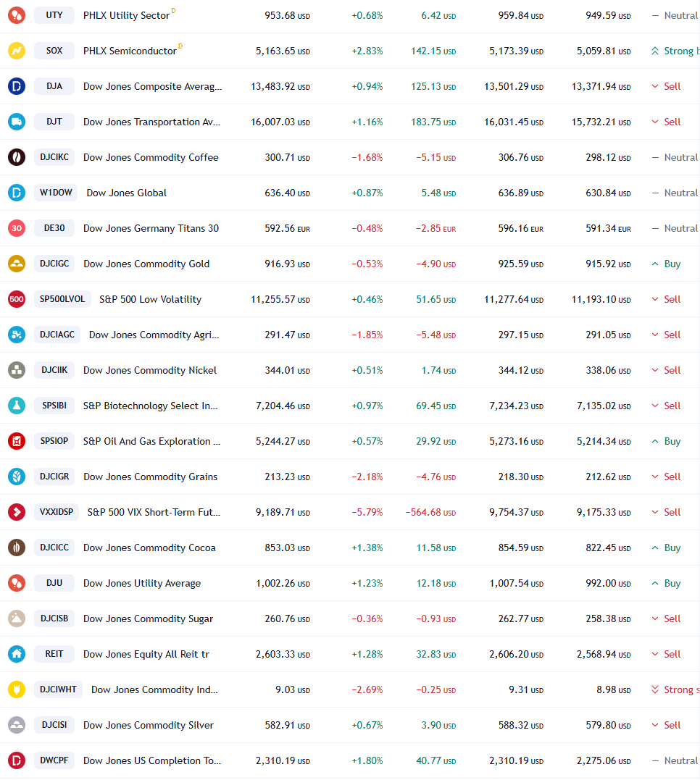The width and height of the screenshot is (700, 780).
Task: Click the DJCISI silver bars icon
Action: [17, 725]
